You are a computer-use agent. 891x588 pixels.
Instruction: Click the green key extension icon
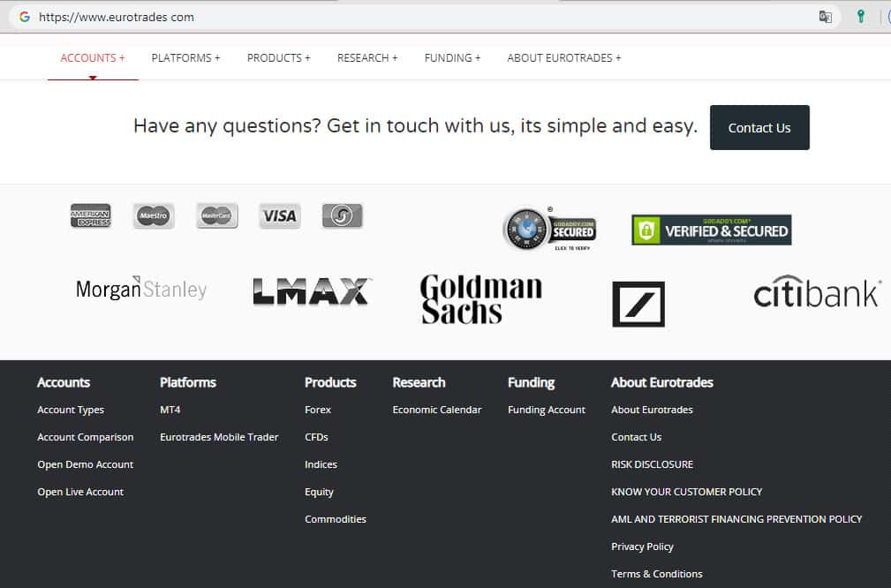pos(861,17)
